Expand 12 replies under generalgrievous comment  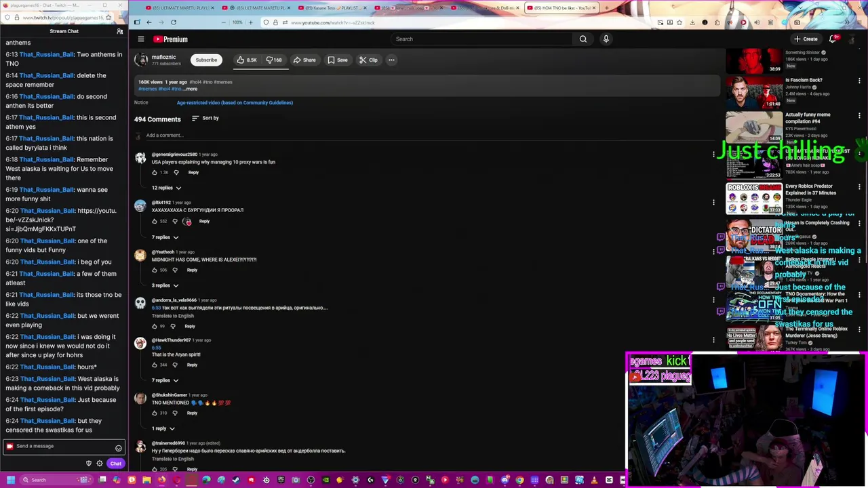click(166, 188)
